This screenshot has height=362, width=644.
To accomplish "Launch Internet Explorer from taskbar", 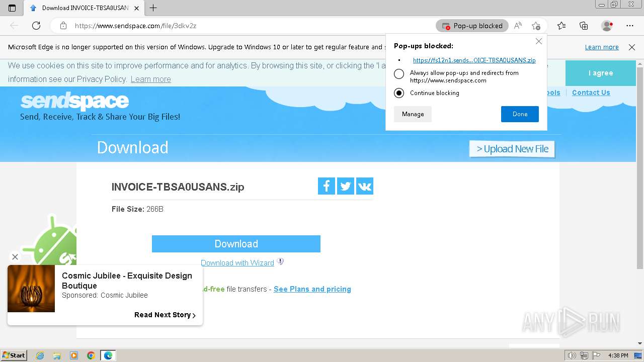I will pyautogui.click(x=40, y=355).
